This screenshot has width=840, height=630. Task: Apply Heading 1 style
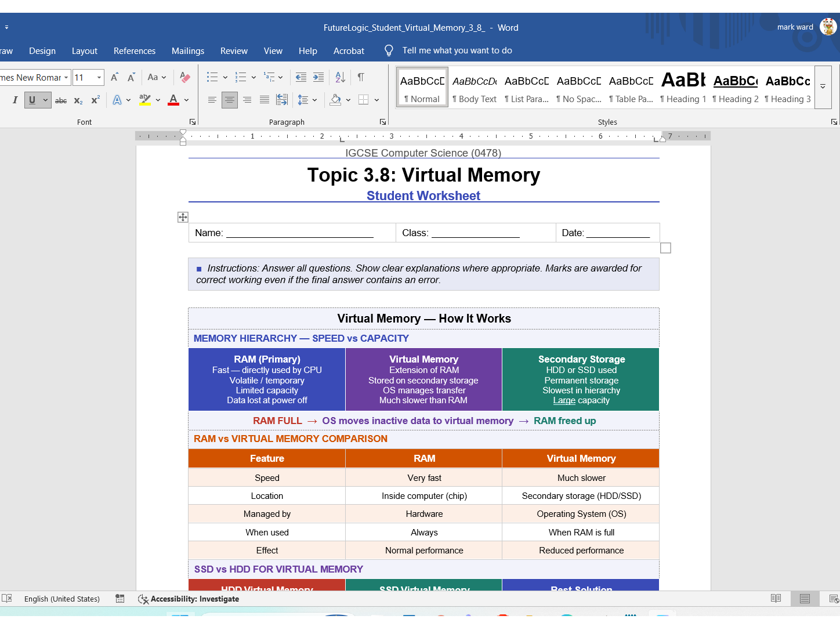tap(683, 87)
